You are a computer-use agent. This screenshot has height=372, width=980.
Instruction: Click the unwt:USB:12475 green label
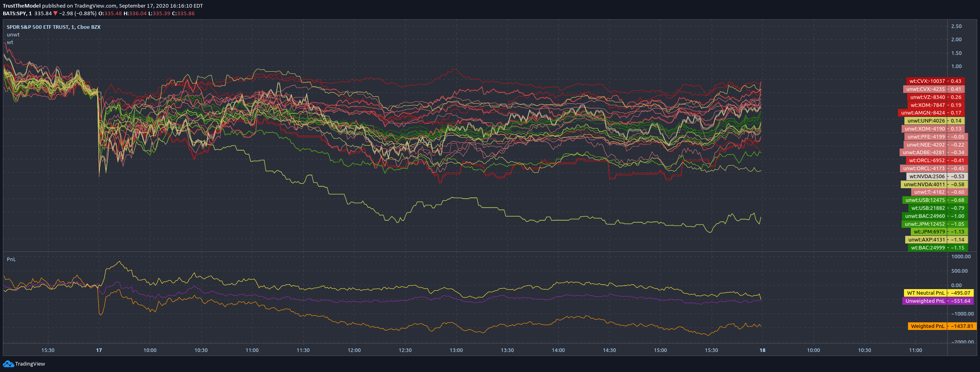[x=935, y=200]
